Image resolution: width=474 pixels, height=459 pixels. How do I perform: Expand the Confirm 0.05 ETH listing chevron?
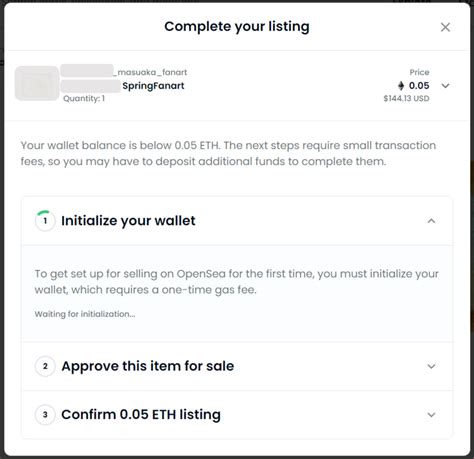(x=431, y=415)
